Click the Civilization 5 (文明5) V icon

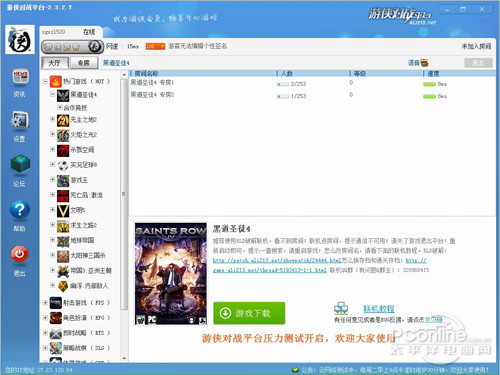63,211
